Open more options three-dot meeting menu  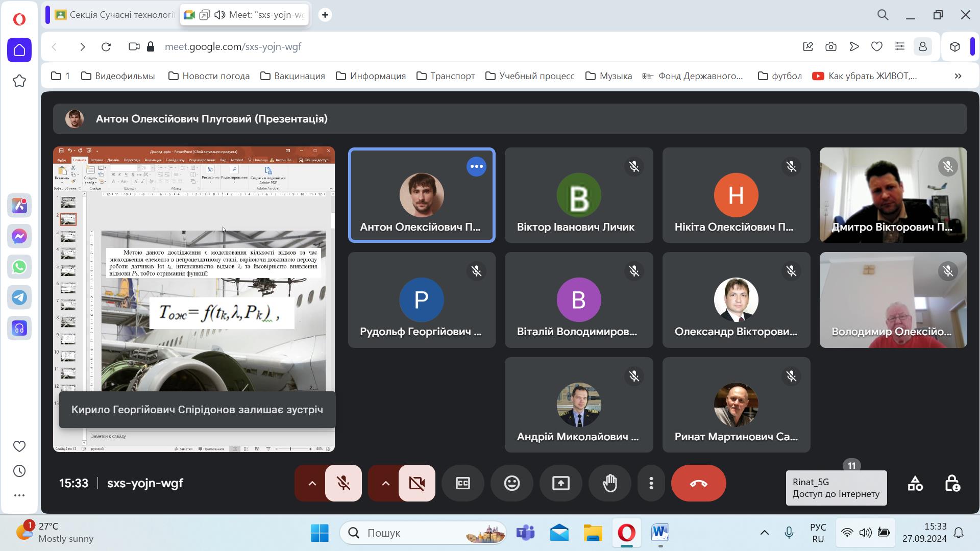651,483
